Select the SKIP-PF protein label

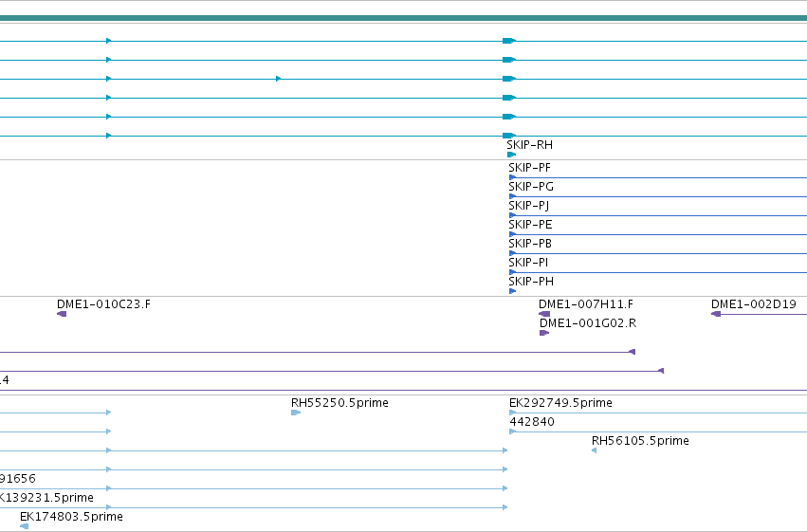pos(529,168)
